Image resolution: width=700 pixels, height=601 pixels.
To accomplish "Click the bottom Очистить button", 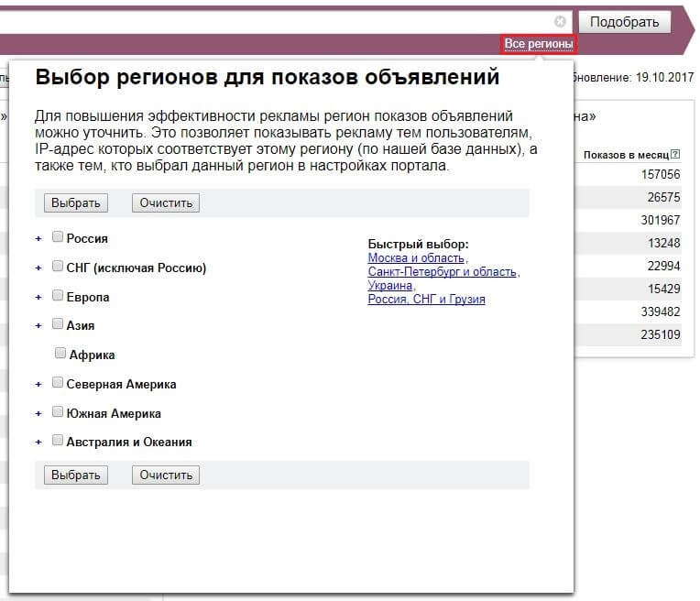I will tap(166, 475).
